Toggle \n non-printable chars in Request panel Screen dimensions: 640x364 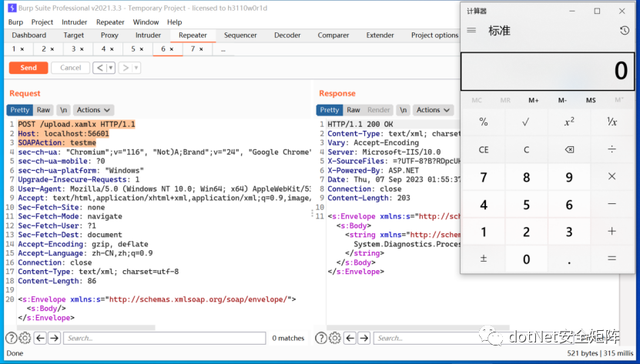[x=63, y=110]
